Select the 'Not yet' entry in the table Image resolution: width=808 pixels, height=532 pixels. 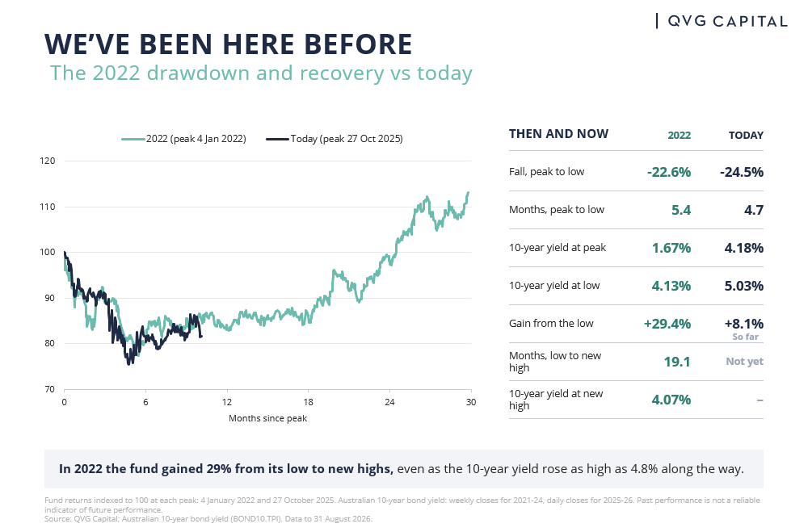click(745, 362)
